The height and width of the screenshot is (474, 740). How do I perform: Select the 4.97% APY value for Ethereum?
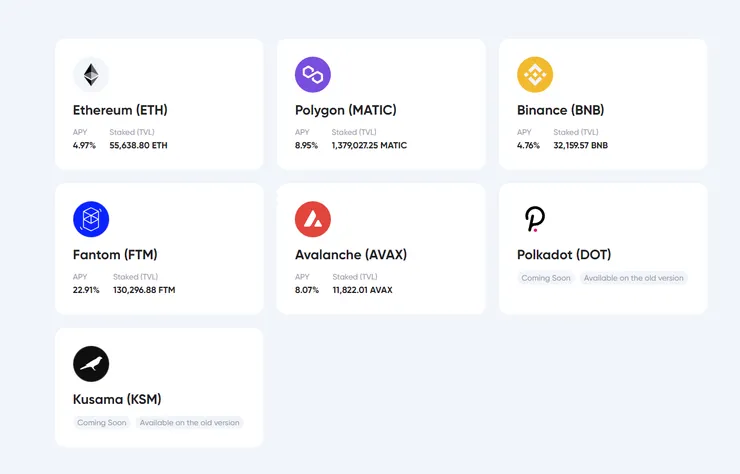point(84,145)
